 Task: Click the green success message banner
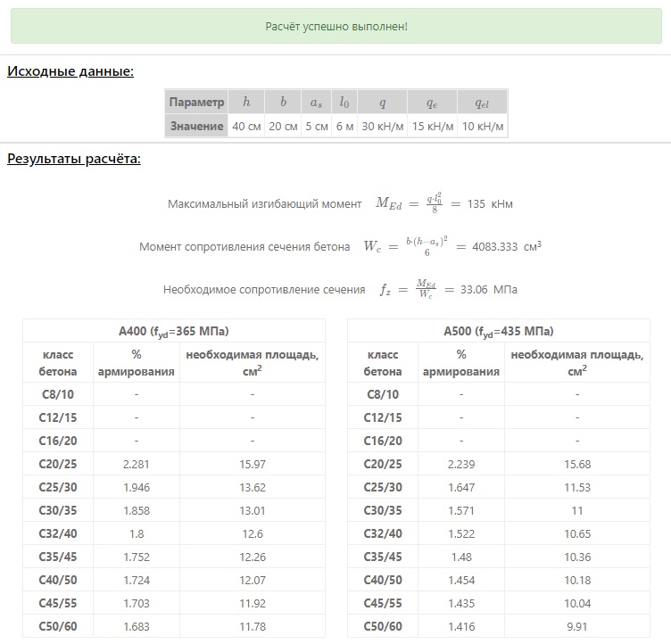pos(335,26)
